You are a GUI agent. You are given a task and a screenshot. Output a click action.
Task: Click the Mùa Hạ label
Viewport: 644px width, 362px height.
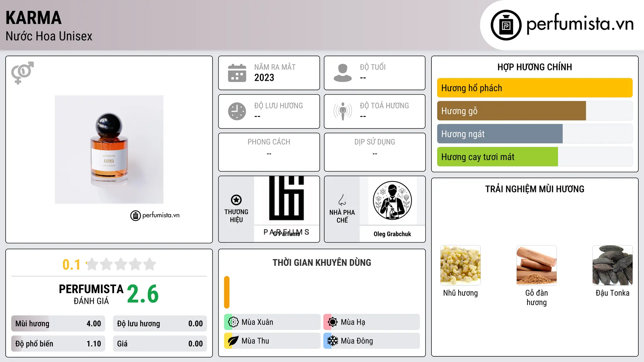coord(353,322)
